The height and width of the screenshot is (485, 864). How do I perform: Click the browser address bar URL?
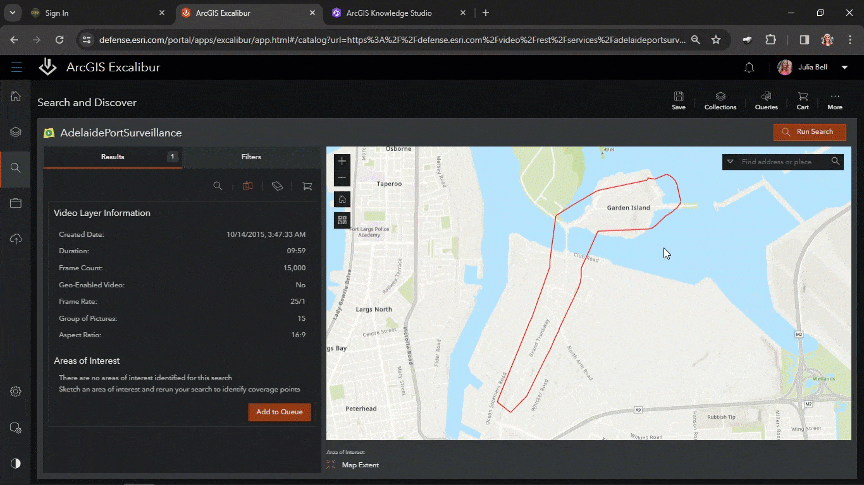392,40
